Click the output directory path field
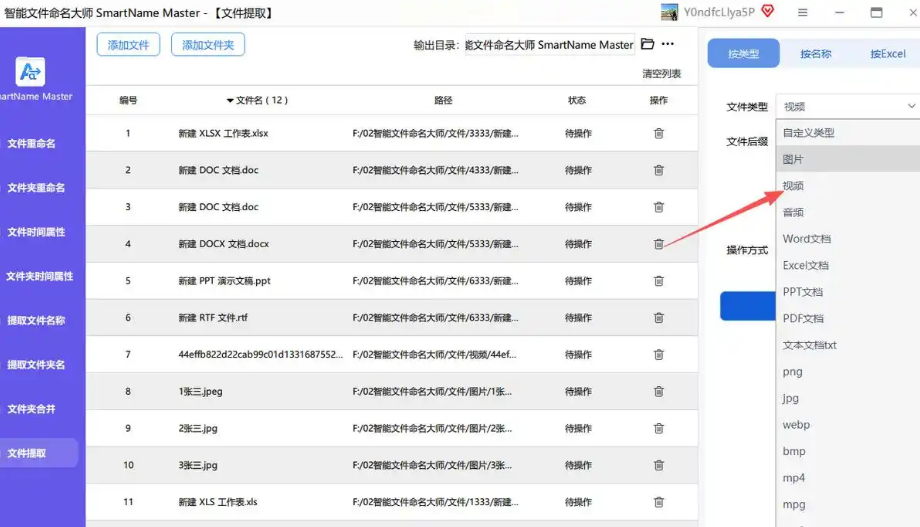The width and height of the screenshot is (920, 527). 549,45
